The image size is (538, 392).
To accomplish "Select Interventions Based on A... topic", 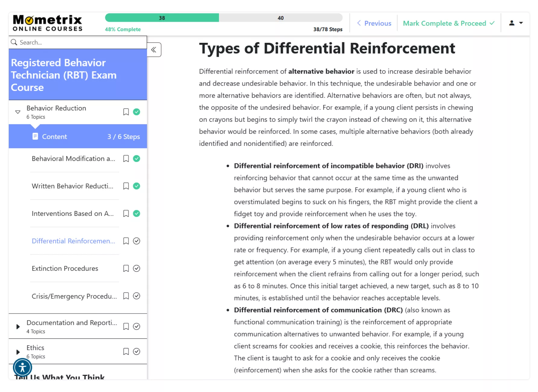I will point(73,213).
